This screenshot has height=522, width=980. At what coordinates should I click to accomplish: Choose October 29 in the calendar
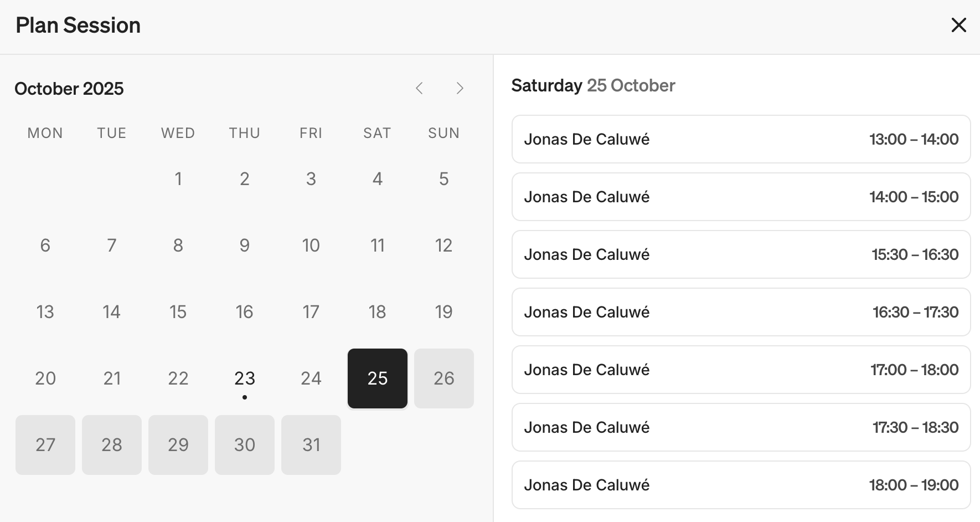tap(178, 445)
